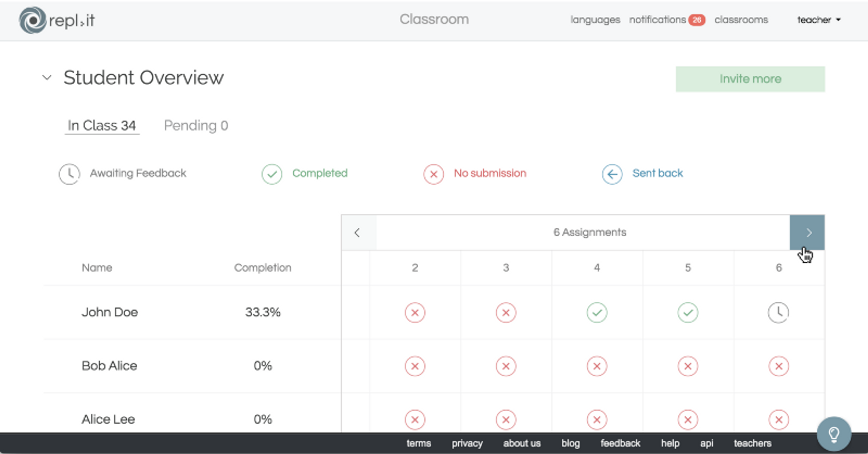
Task: Switch to the Pending 0 tab
Action: [196, 125]
